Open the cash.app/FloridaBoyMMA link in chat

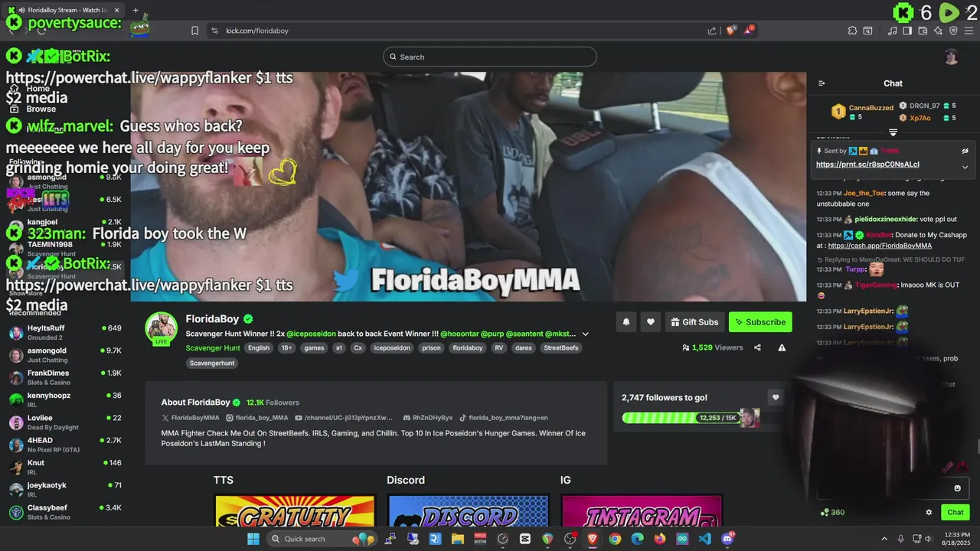tap(880, 246)
